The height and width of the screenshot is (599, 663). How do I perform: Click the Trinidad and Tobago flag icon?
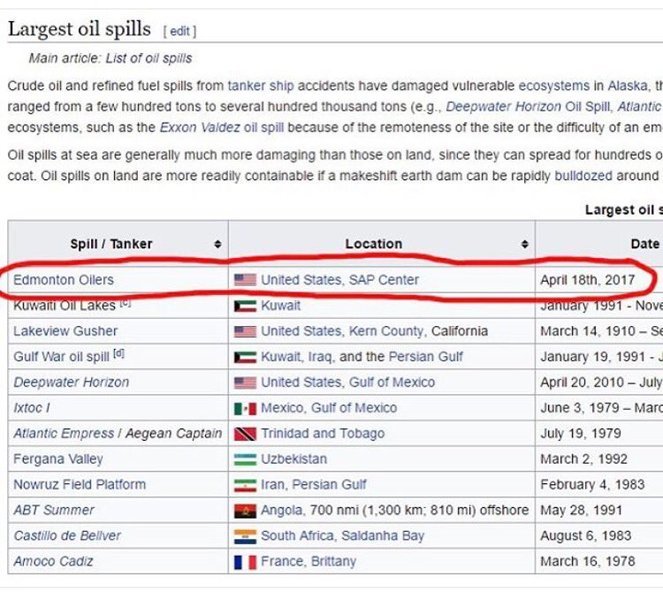click(x=245, y=434)
